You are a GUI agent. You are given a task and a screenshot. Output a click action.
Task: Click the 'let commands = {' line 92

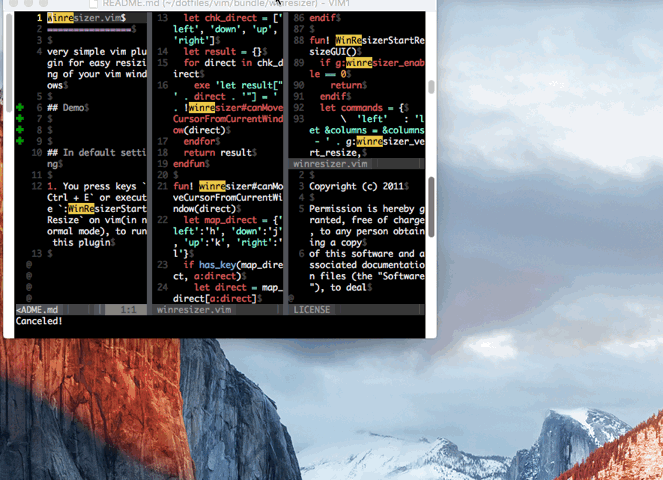tap(364, 107)
